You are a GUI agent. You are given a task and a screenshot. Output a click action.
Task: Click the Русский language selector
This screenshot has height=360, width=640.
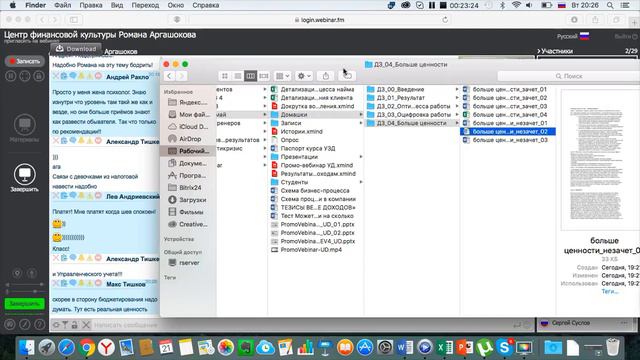point(573,36)
